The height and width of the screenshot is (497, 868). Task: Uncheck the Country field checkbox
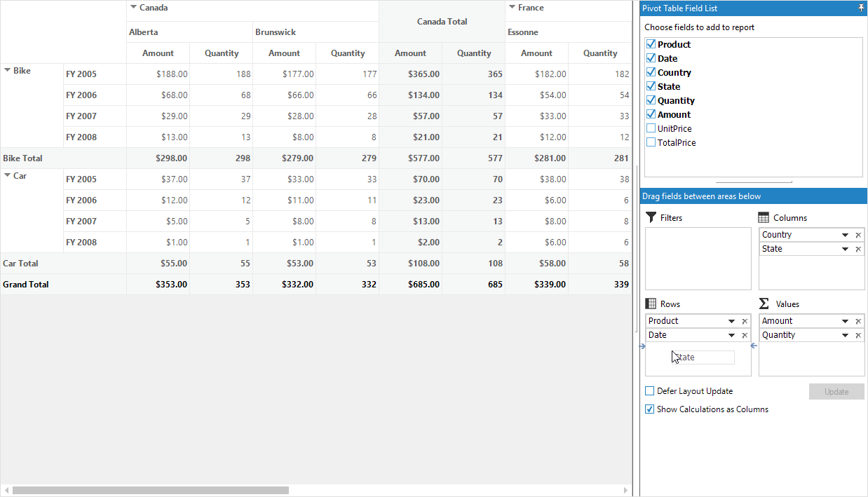point(651,72)
